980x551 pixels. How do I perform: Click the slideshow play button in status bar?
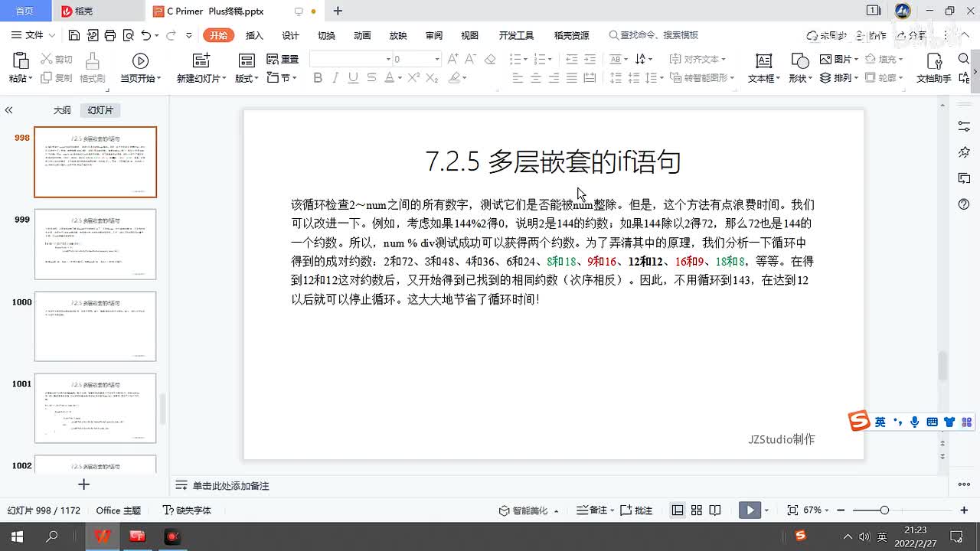750,510
